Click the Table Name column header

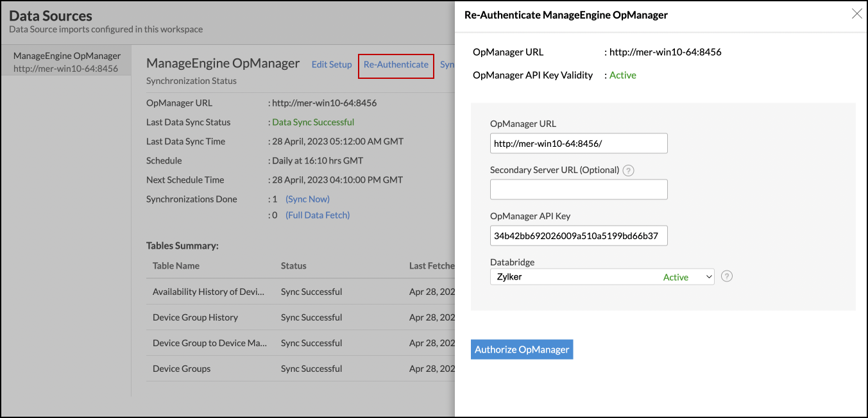(x=176, y=265)
